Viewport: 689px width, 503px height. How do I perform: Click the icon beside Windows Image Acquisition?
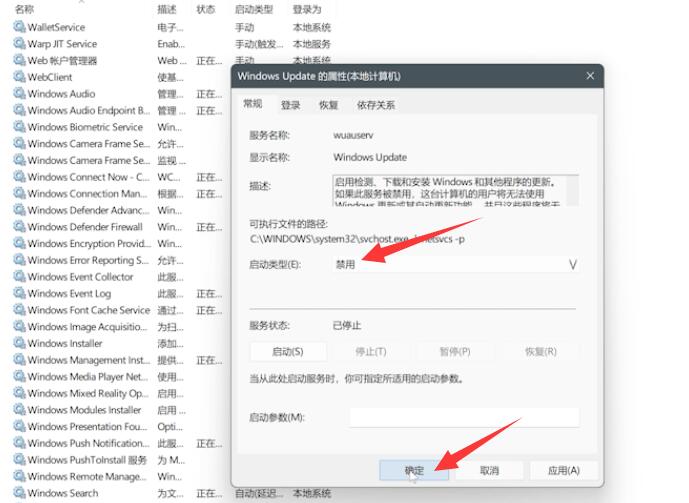tap(19, 326)
